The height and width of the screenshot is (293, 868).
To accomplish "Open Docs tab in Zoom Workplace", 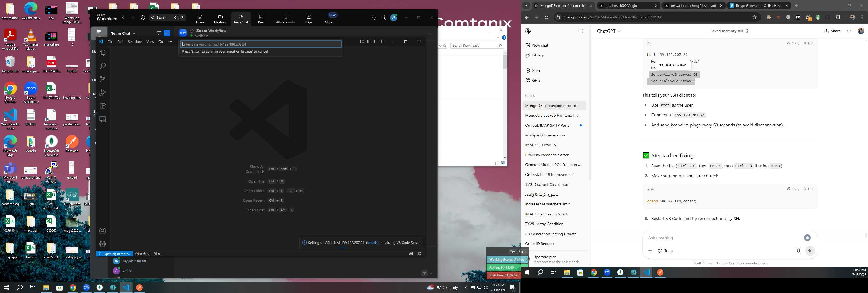I will pos(261,19).
